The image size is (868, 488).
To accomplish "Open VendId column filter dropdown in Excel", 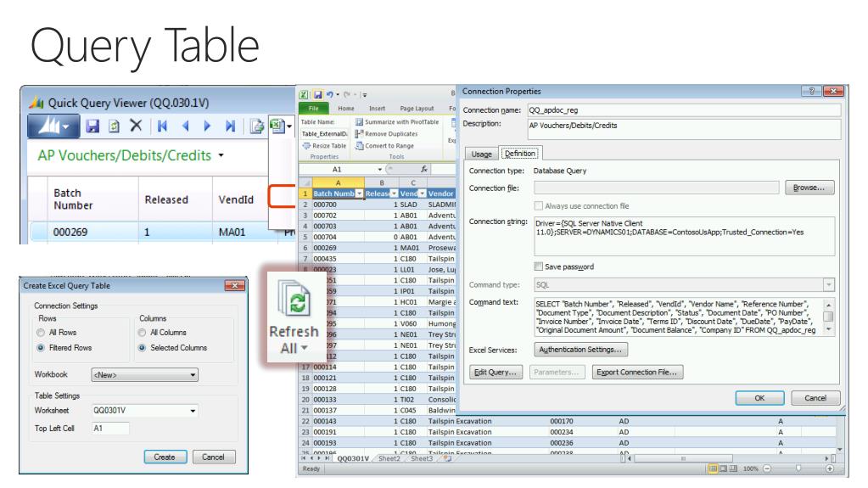I will coord(422,194).
